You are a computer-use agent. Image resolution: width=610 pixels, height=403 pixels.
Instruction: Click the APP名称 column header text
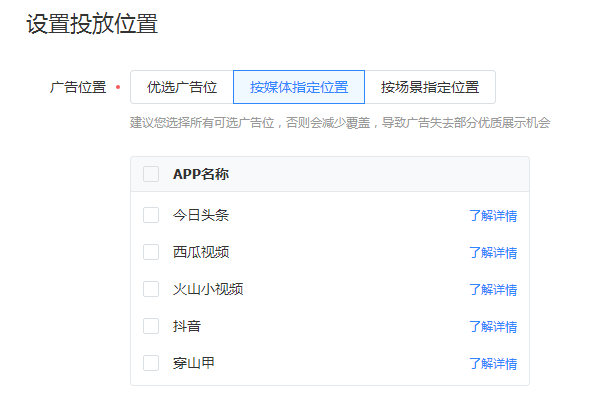[201, 174]
